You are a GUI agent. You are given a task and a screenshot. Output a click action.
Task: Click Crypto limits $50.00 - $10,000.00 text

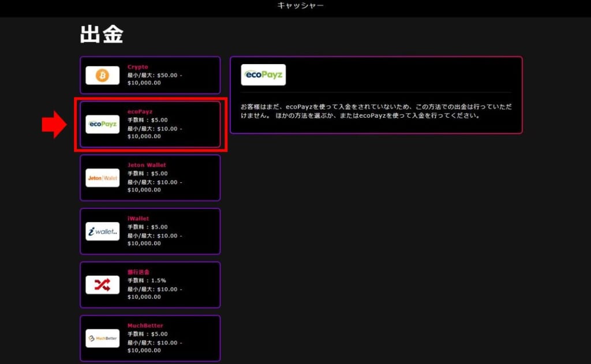[x=155, y=79]
